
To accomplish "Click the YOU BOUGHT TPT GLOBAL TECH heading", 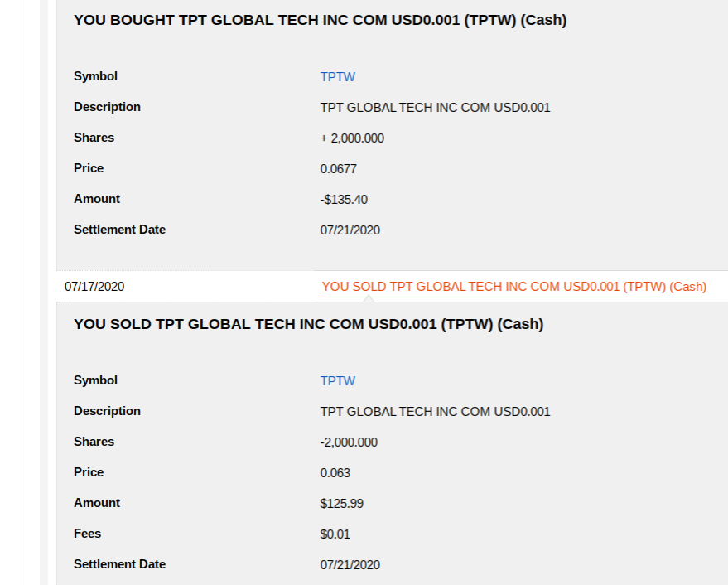I will (320, 21).
